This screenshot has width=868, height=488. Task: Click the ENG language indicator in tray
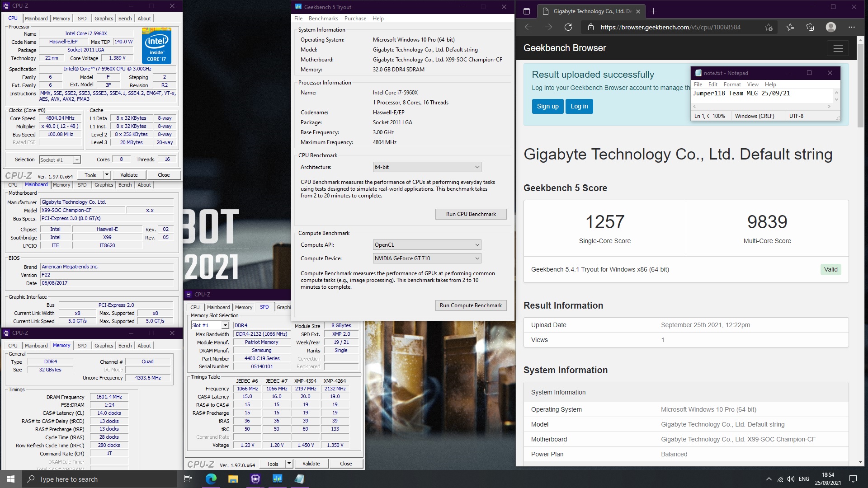coord(804,479)
